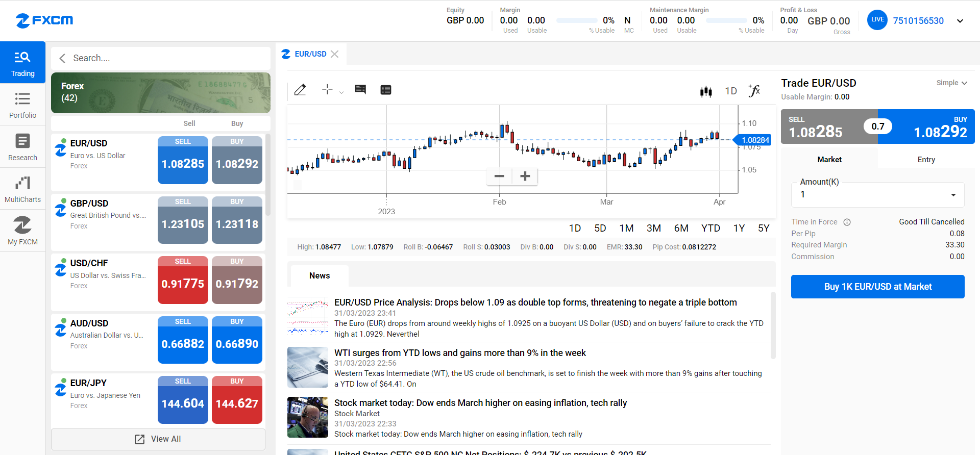Viewport: 980px width, 455px height.
Task: Open EUR/USD Price Analysis news headline
Action: [535, 302]
